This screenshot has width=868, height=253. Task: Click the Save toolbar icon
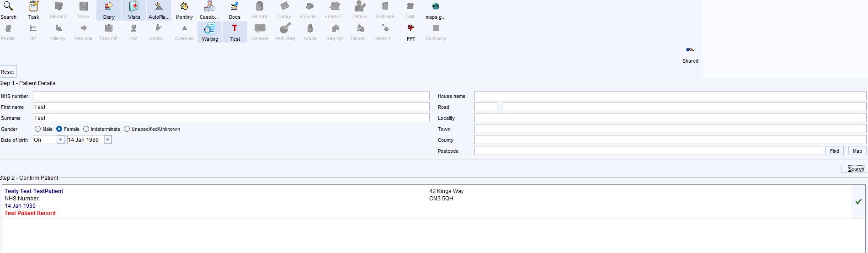tap(84, 11)
